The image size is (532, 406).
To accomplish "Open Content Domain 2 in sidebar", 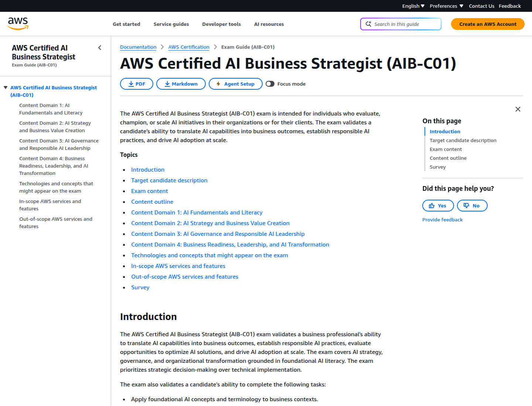I will tap(55, 127).
